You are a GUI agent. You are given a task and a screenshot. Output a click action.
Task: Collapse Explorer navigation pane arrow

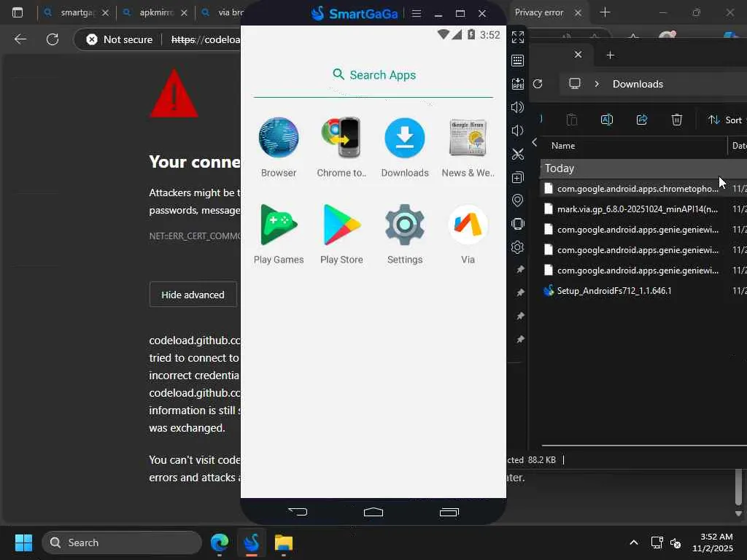(535, 142)
